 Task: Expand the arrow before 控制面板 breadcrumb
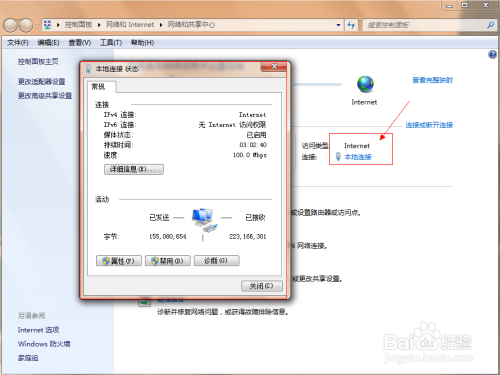(x=58, y=25)
